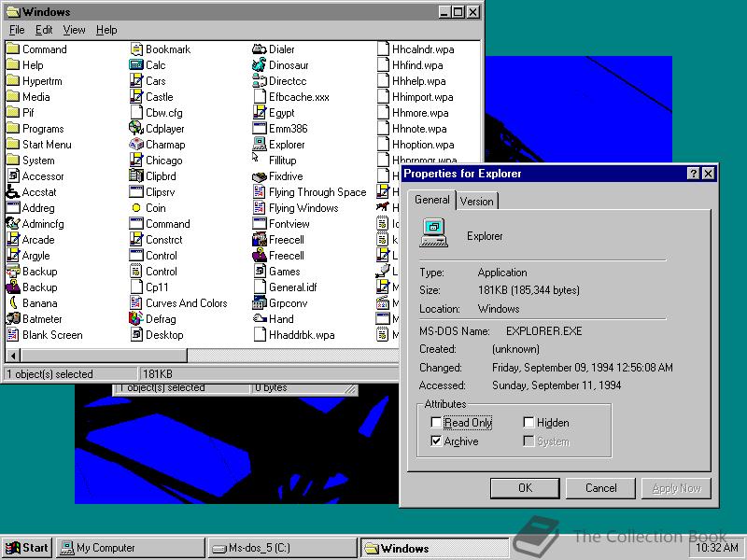Viewport: 747px width, 560px height.
Task: Select the Grpconv icon
Action: 260,302
